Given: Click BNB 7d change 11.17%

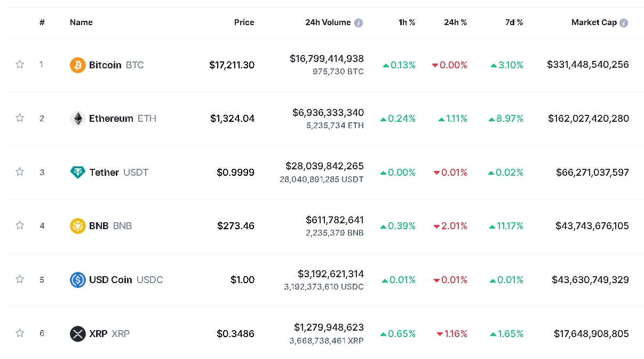Looking at the screenshot, I should [x=506, y=226].
